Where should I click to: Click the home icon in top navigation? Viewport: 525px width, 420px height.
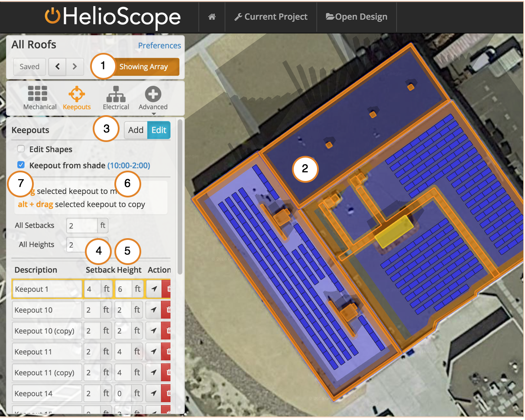coord(212,17)
